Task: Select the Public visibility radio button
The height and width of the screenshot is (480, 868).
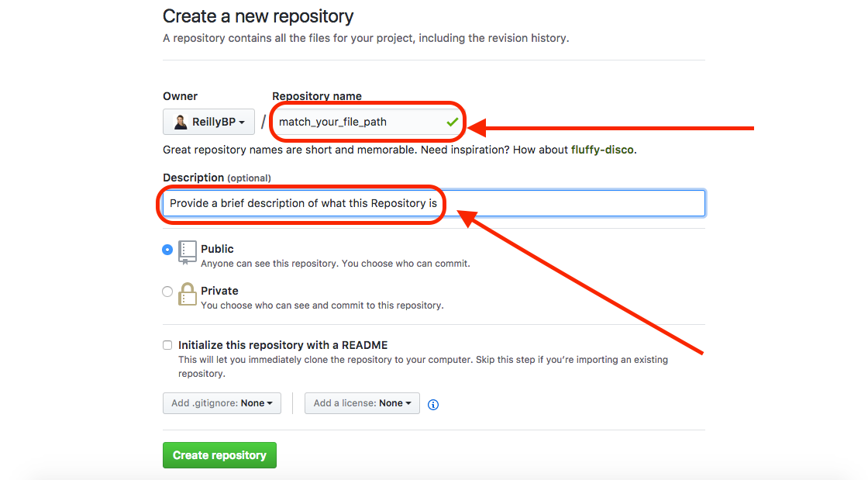Action: 167,250
